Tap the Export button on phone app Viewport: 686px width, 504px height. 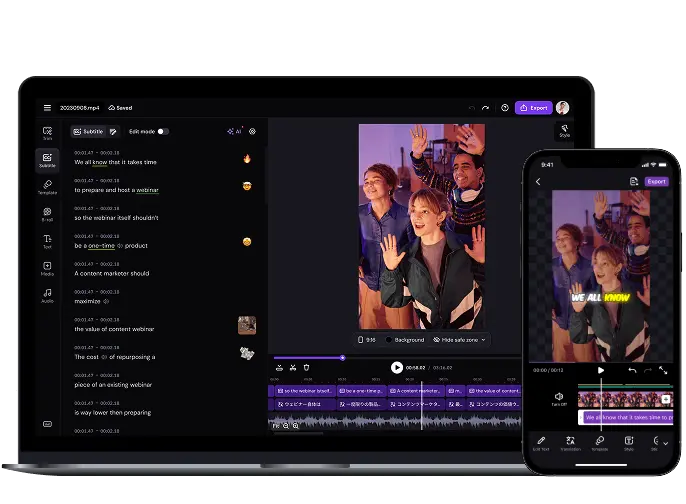[657, 181]
